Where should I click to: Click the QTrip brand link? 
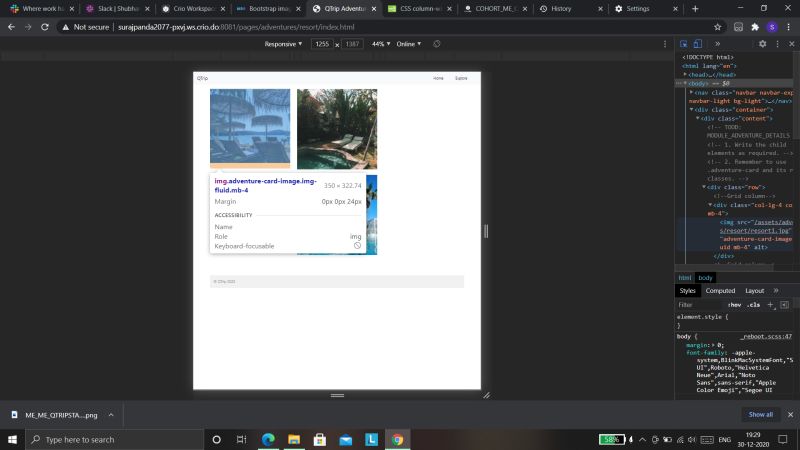coord(203,78)
